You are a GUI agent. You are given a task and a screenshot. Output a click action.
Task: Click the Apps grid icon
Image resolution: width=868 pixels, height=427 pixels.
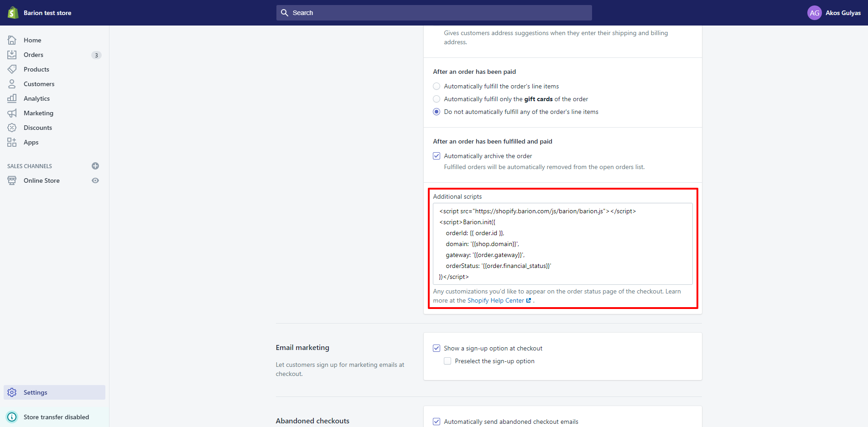[12, 142]
